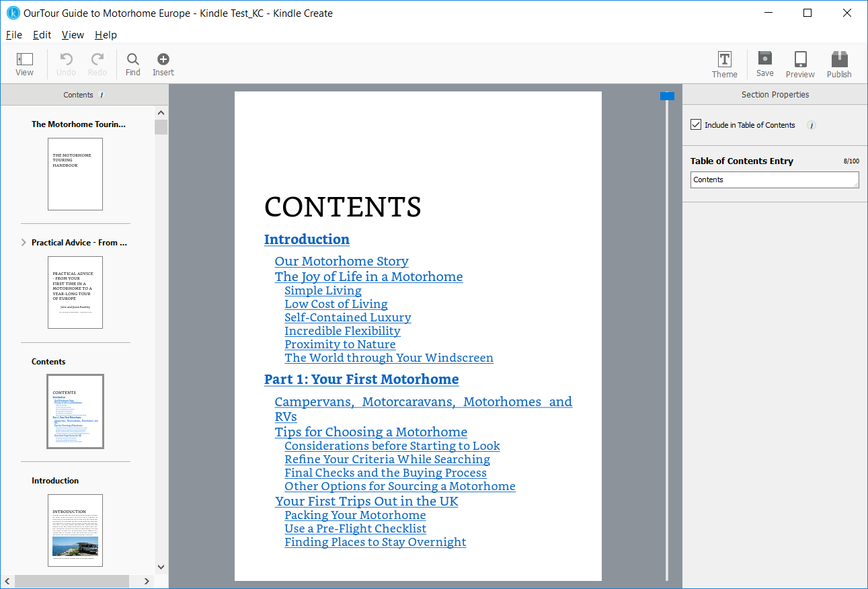The height and width of the screenshot is (589, 868).
Task: Click the info icon next to Include in TOC
Action: pyautogui.click(x=811, y=125)
